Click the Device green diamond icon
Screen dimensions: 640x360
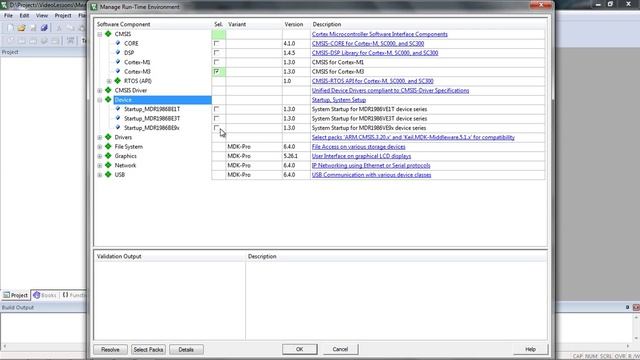(108, 100)
